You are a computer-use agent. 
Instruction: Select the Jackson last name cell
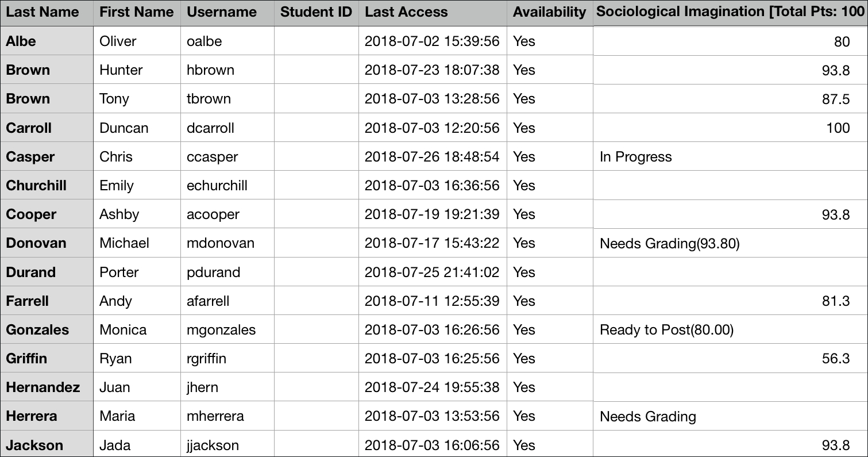(34, 446)
